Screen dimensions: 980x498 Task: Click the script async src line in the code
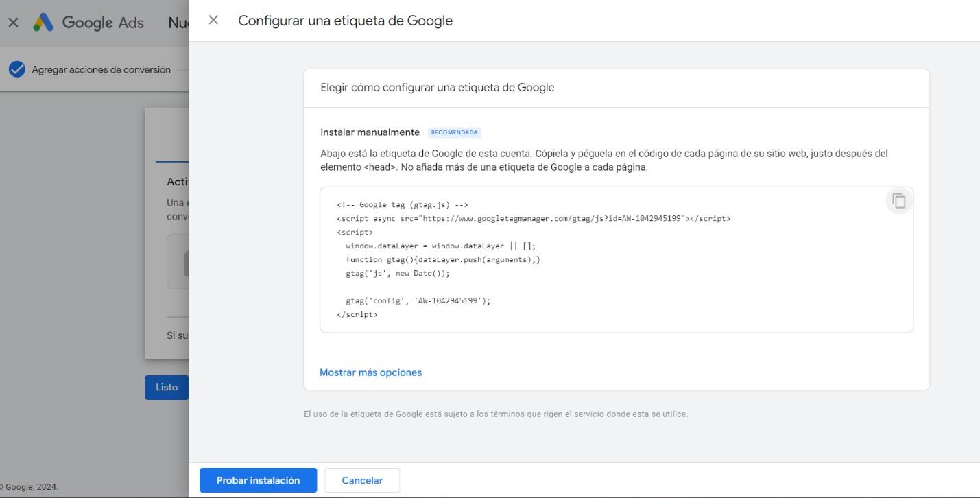point(534,218)
